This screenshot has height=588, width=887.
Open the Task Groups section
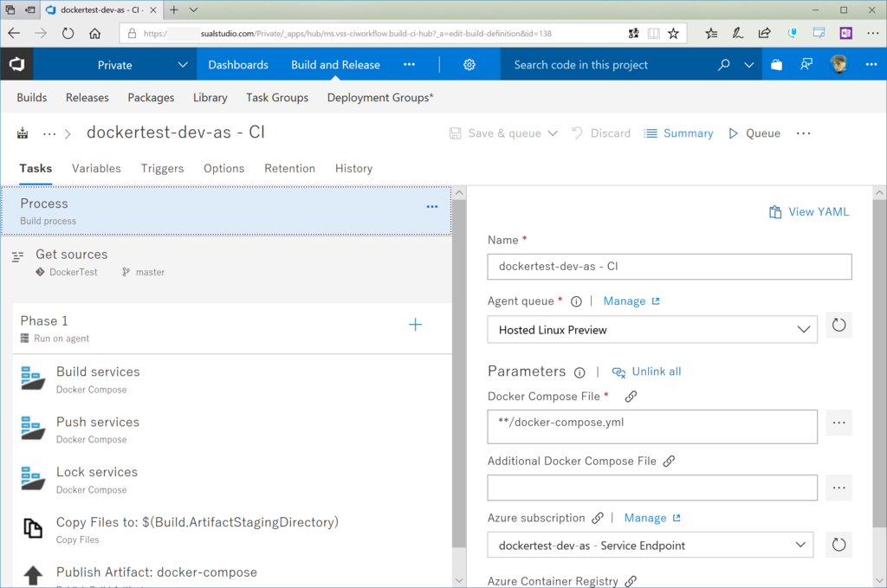(277, 97)
